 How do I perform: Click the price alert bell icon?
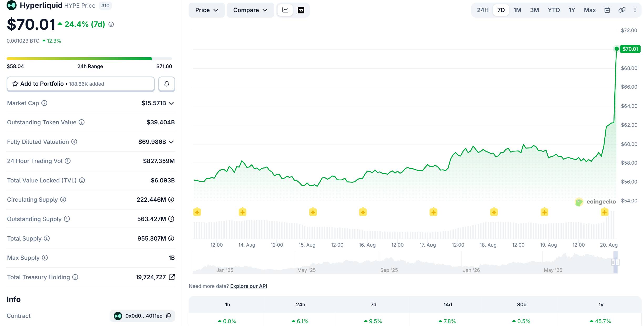pyautogui.click(x=167, y=84)
